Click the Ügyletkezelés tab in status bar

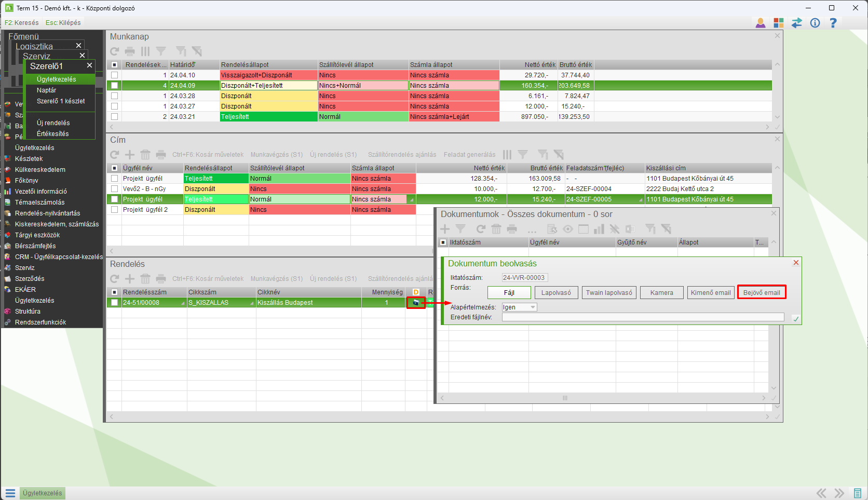coord(43,493)
